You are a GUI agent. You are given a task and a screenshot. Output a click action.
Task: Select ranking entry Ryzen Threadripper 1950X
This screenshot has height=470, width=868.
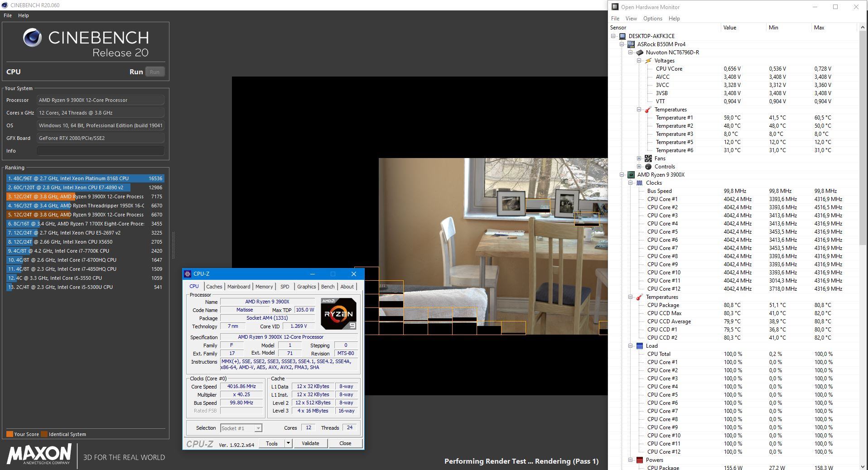click(85, 206)
